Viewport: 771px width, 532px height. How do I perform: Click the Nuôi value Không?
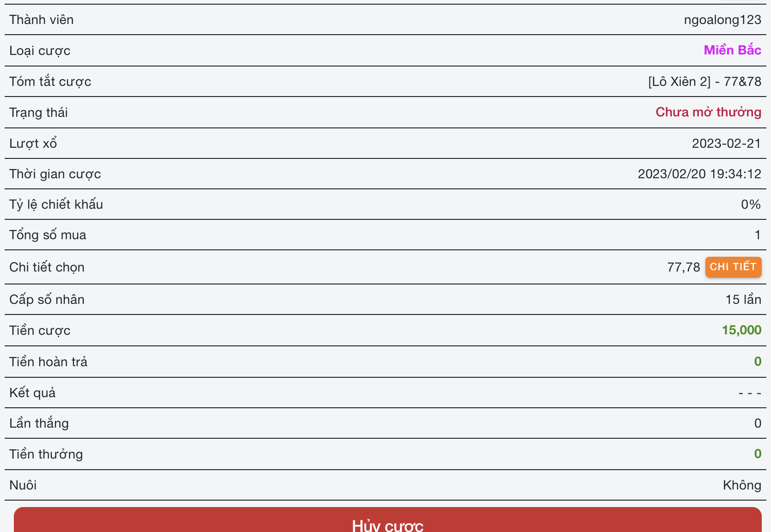click(742, 485)
